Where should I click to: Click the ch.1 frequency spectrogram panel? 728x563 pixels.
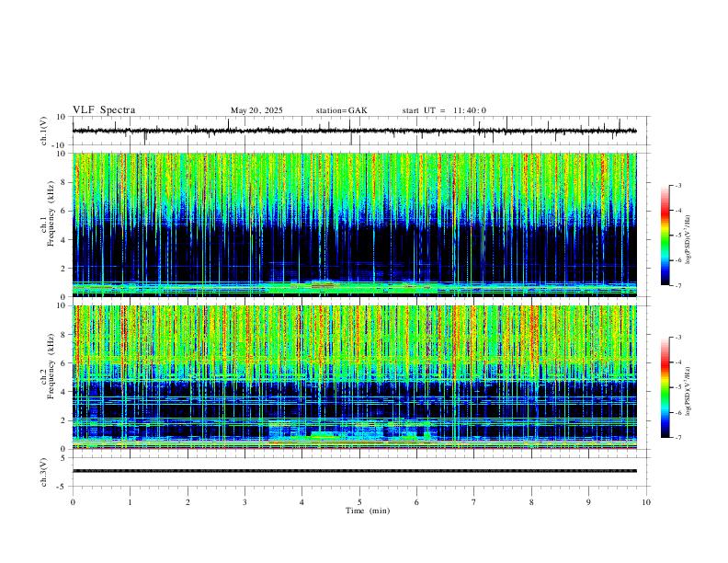[354, 224]
